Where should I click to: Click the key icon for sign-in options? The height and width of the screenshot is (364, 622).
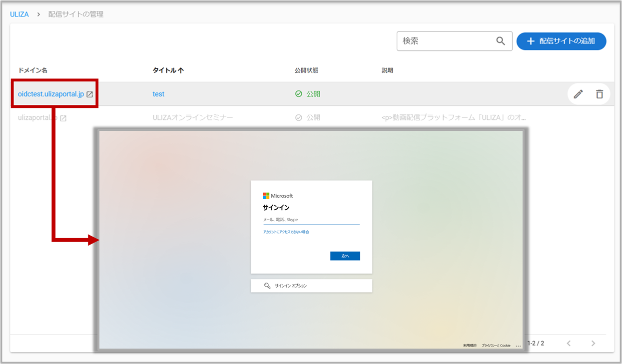coord(267,286)
